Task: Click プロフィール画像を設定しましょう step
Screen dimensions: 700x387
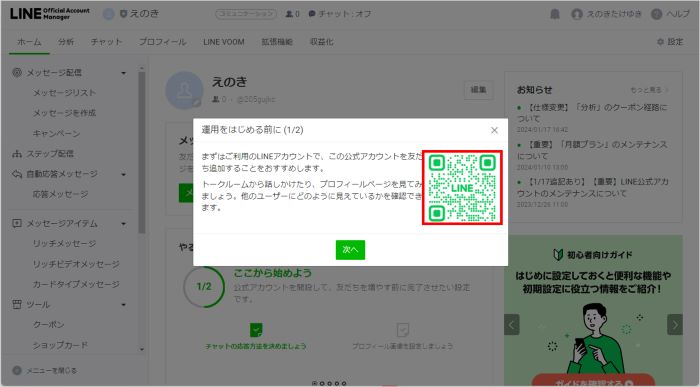Action: (x=403, y=337)
